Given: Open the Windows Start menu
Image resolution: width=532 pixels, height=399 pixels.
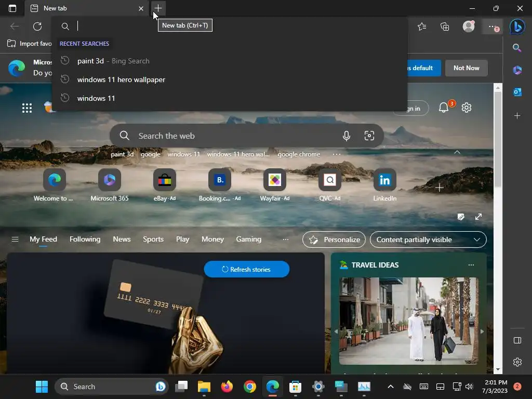Looking at the screenshot, I should [x=42, y=387].
